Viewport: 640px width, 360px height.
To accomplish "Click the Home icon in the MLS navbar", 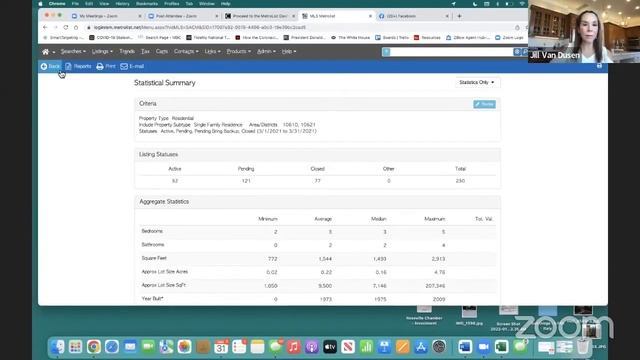I will (45, 52).
